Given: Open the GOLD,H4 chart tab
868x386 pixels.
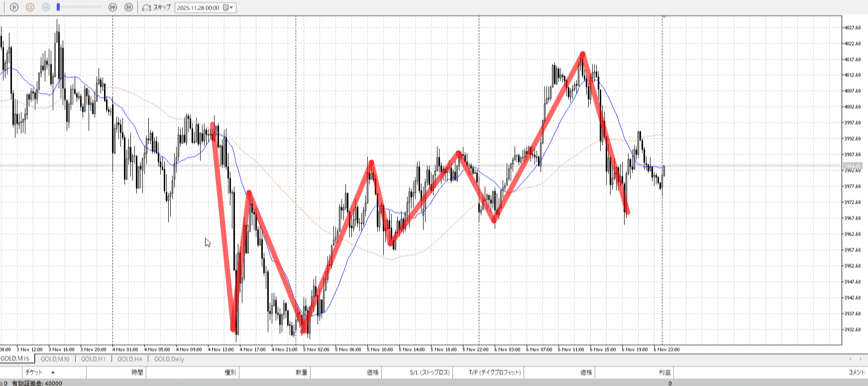Looking at the screenshot, I should tap(129, 359).
